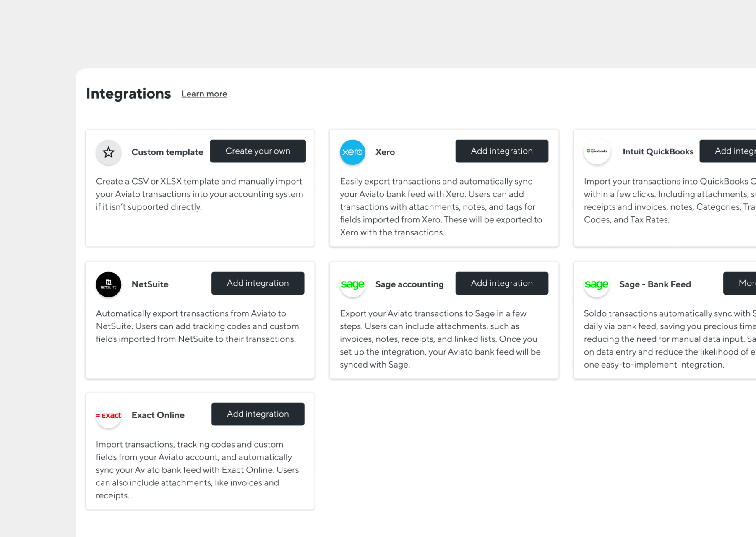This screenshot has height=537, width=756.
Task: Click the Intuit QuickBooks logo icon
Action: [597, 151]
